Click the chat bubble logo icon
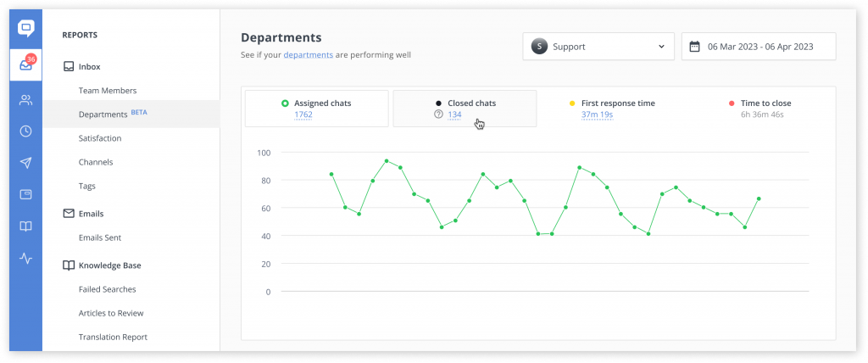 [26, 28]
